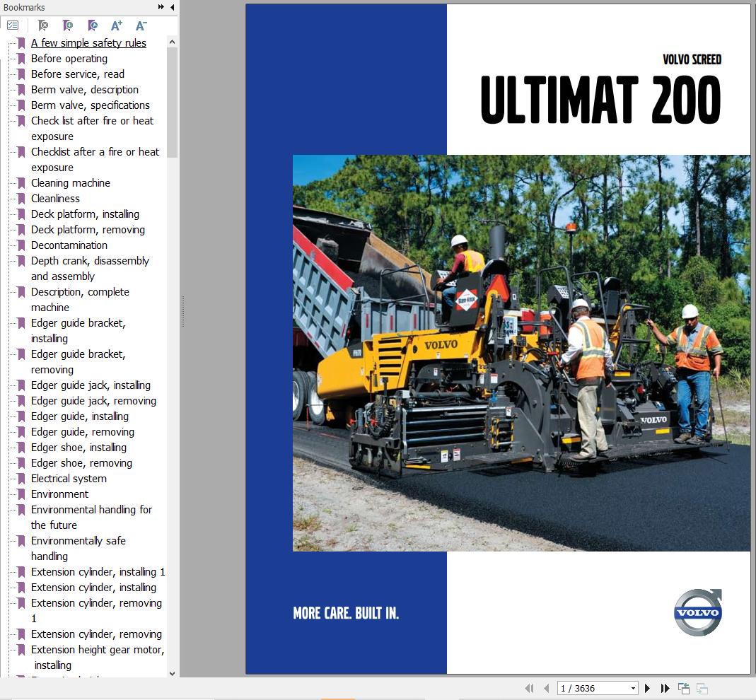Open 'Check list after fire or heat exposure'
Viewport: 756px width, 700px height.
(x=92, y=128)
